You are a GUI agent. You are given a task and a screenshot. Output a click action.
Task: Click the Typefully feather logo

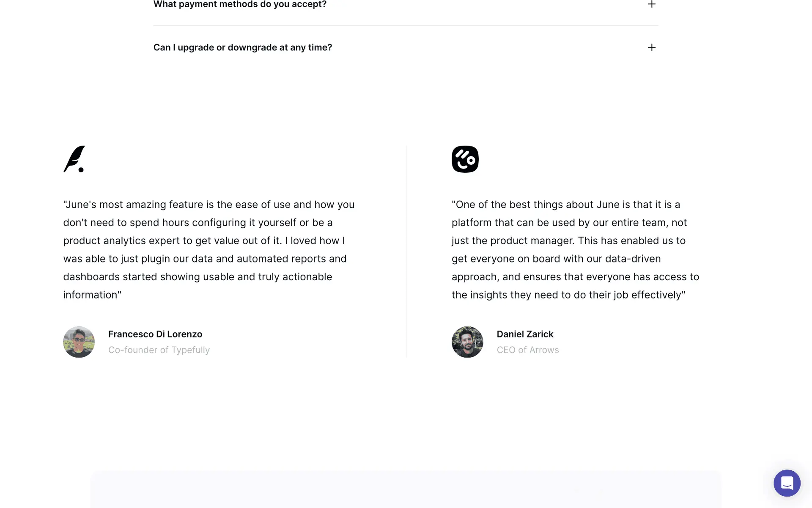tap(74, 159)
